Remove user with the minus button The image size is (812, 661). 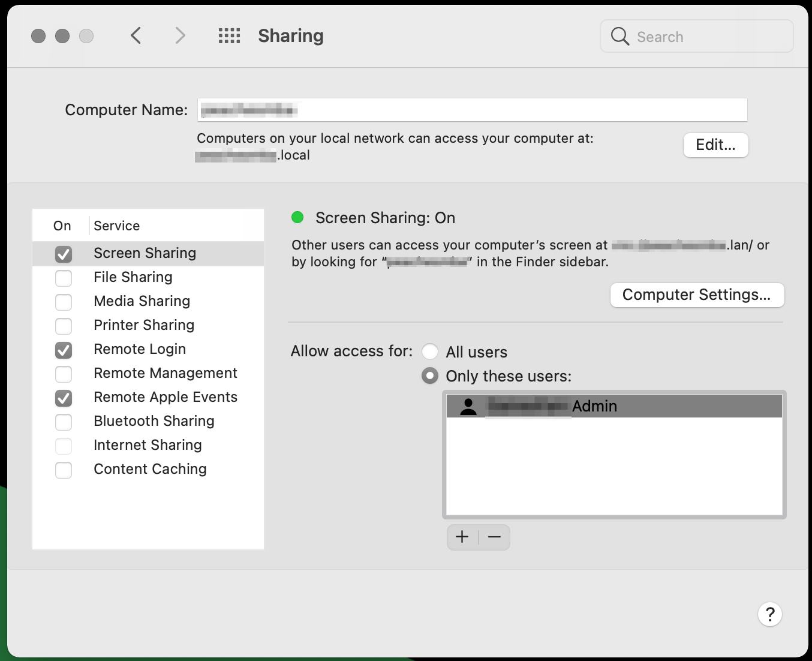(x=494, y=537)
